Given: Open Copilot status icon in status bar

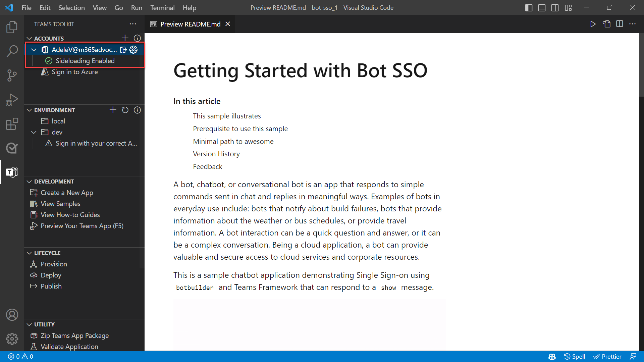Looking at the screenshot, I should 552,356.
